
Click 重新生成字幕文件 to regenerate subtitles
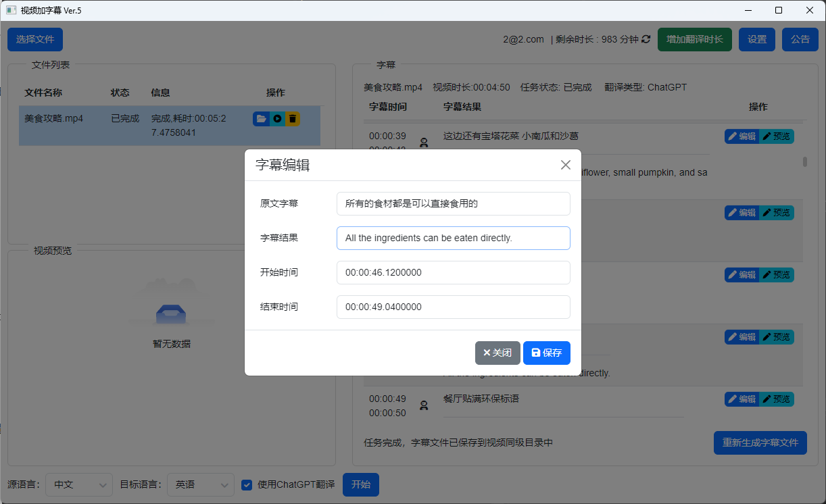760,443
